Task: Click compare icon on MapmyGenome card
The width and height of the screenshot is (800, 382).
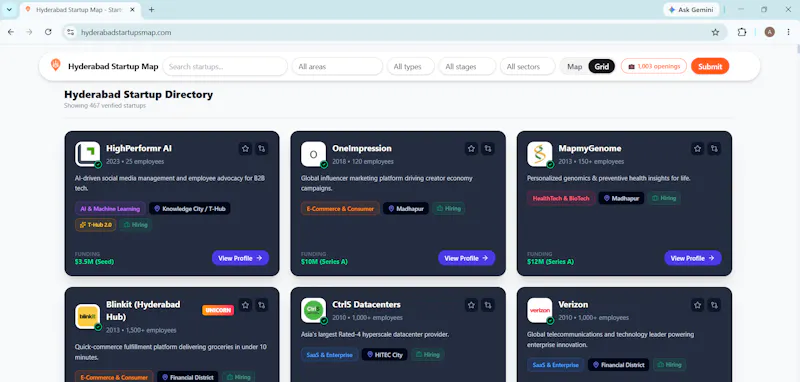Action: click(x=714, y=148)
